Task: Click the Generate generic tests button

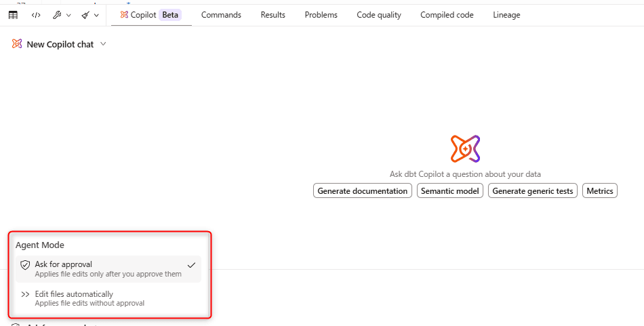Action: (533, 191)
